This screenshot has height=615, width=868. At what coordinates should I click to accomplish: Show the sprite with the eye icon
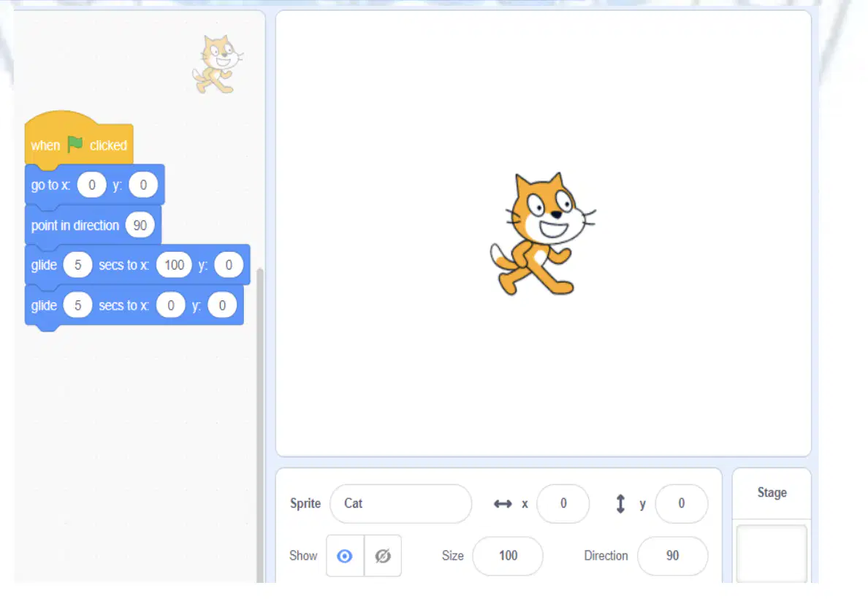[345, 556]
